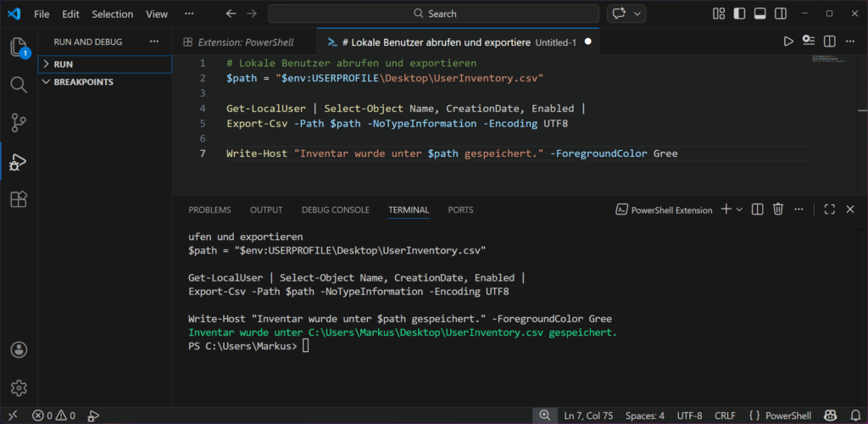
Task: Open Run and Debug views ellipsis menu
Action: [154, 42]
